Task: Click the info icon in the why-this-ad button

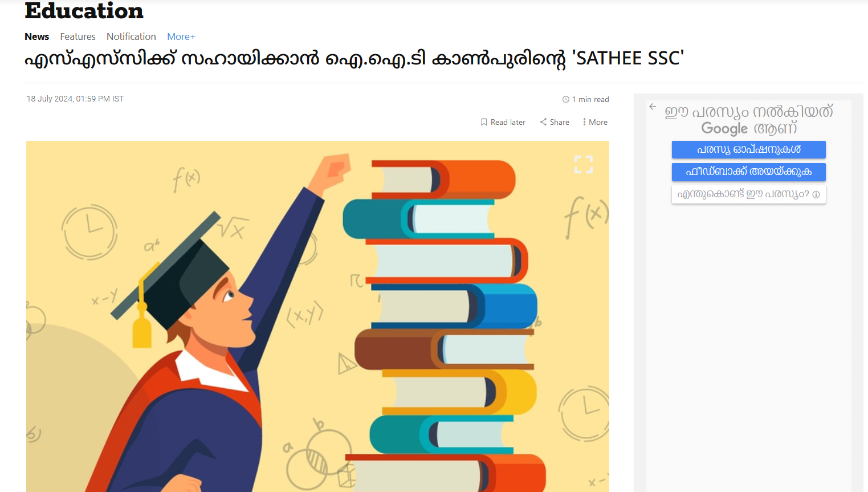Action: click(x=816, y=194)
